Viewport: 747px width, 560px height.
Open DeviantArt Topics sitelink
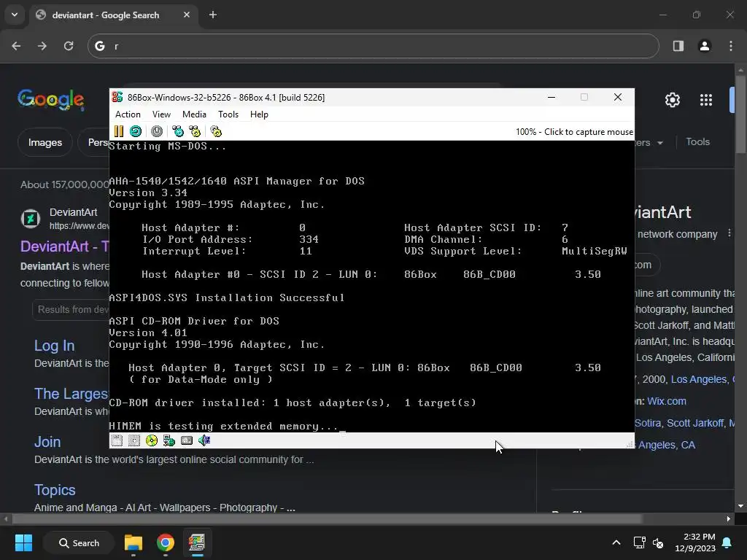(55, 490)
